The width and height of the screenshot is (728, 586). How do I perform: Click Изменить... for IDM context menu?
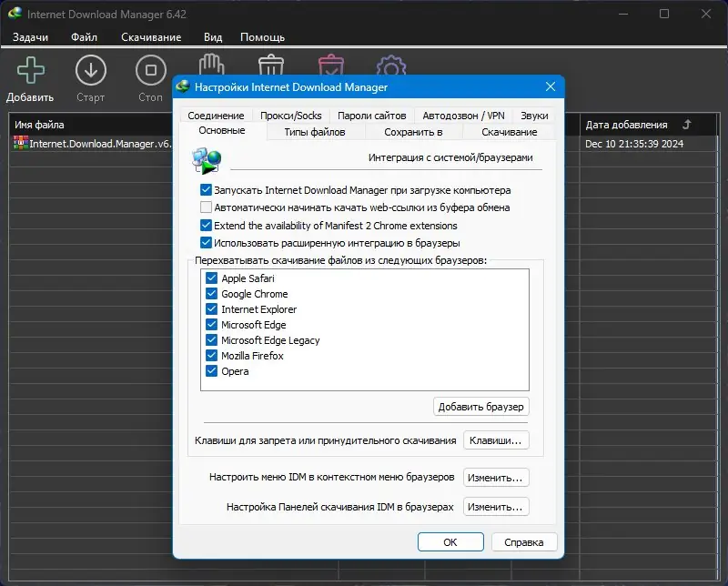[x=496, y=478]
